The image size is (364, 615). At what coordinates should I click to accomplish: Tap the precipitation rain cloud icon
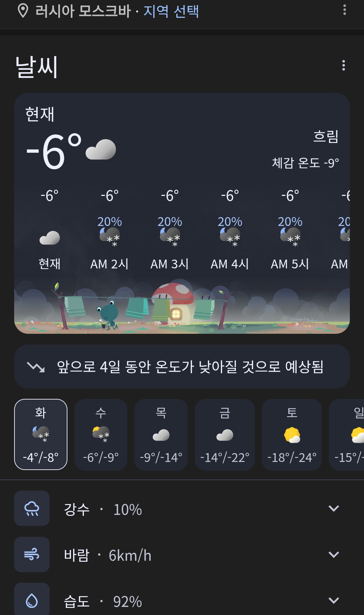[32, 508]
